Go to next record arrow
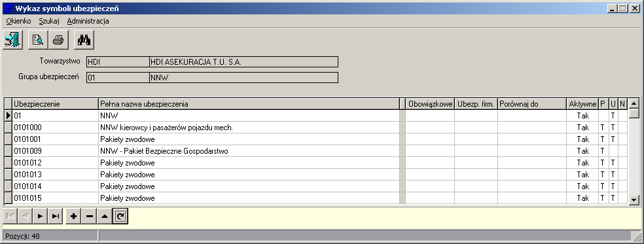Screen dimensions: 644x244 click(x=40, y=216)
